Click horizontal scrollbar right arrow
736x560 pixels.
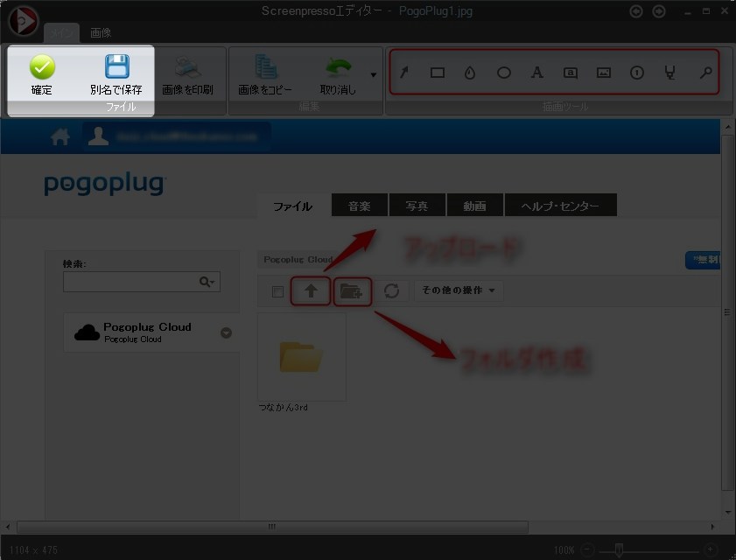tap(712, 527)
